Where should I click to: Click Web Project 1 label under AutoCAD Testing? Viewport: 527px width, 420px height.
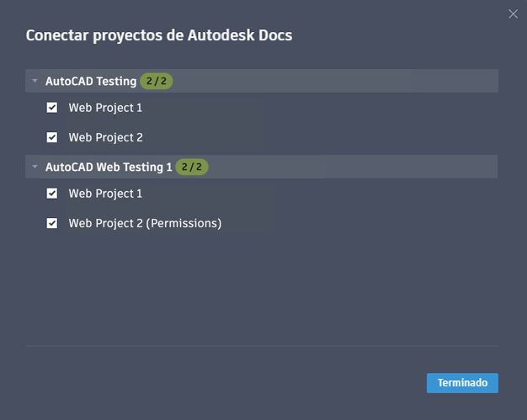105,108
